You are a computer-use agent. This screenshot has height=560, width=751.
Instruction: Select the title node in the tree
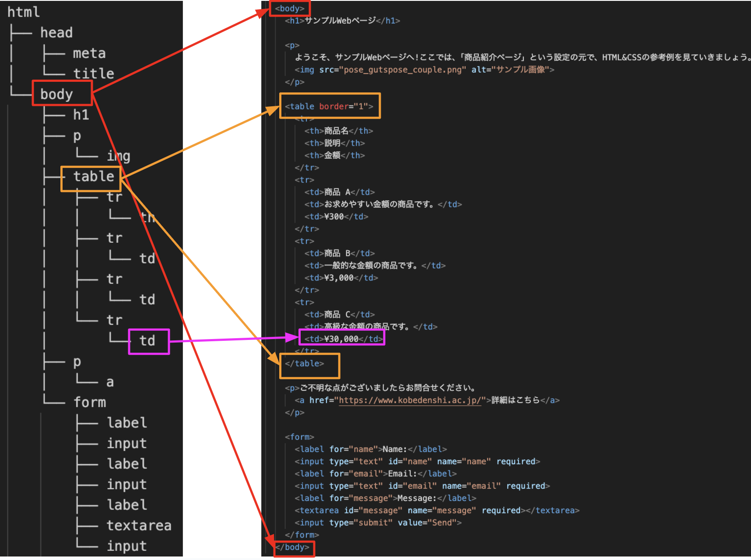pos(93,73)
